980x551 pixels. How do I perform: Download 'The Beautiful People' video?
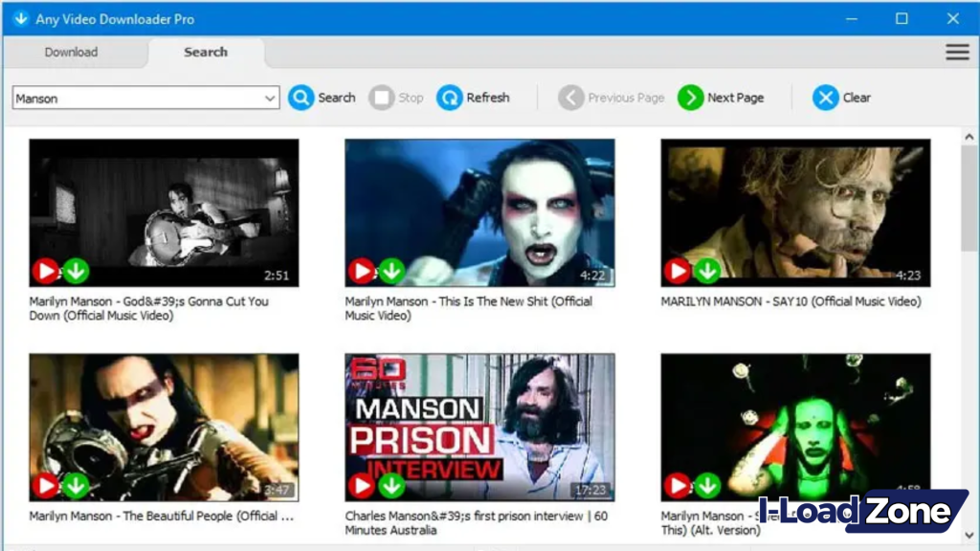[x=75, y=485]
